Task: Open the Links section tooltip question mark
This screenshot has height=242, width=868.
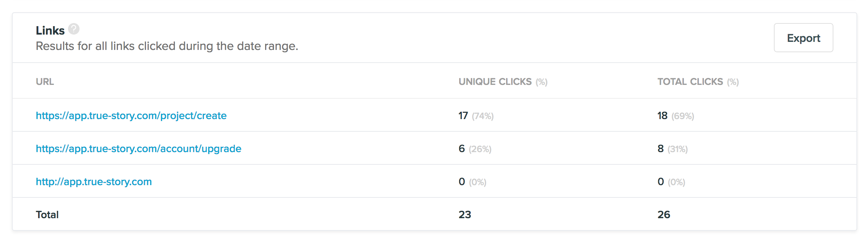Action: pos(73,28)
